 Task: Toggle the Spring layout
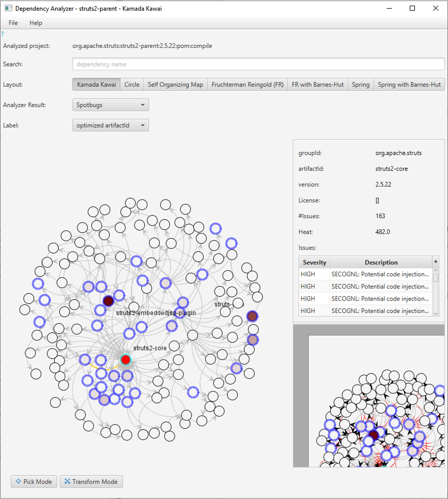361,84
